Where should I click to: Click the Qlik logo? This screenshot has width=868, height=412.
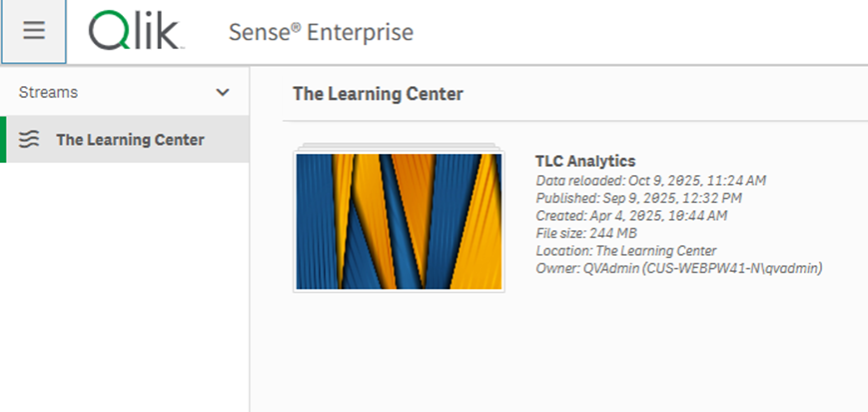pyautogui.click(x=135, y=31)
